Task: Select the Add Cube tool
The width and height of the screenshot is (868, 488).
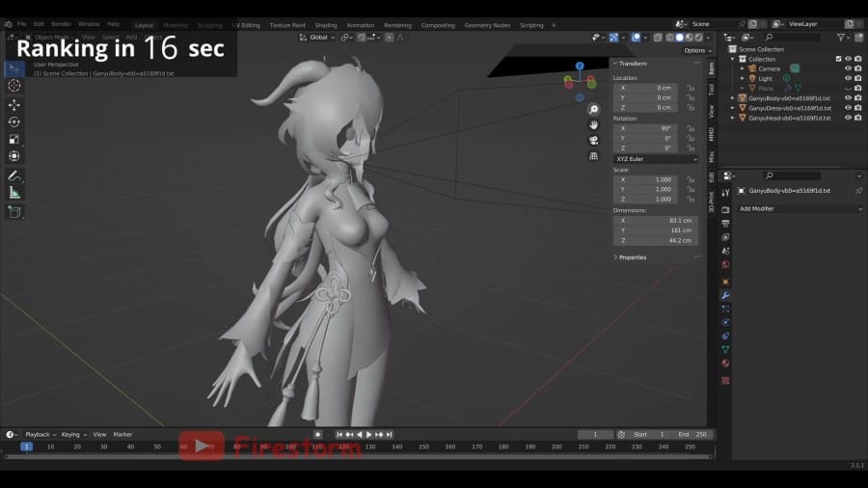Action: [14, 212]
